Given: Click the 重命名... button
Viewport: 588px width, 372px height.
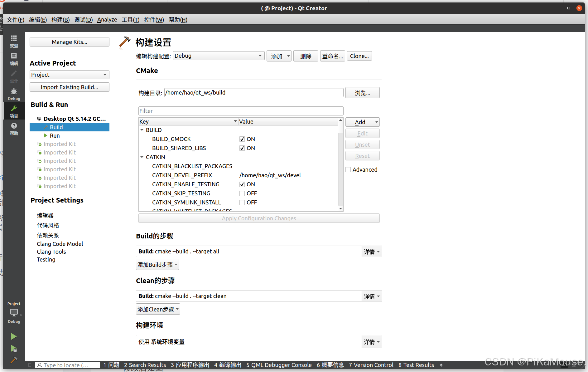Looking at the screenshot, I should (333, 56).
